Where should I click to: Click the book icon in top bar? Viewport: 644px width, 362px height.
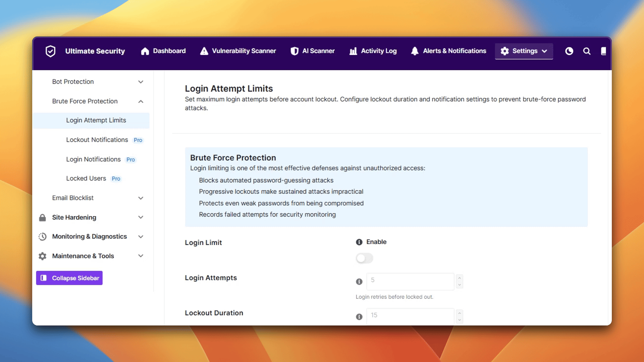603,51
